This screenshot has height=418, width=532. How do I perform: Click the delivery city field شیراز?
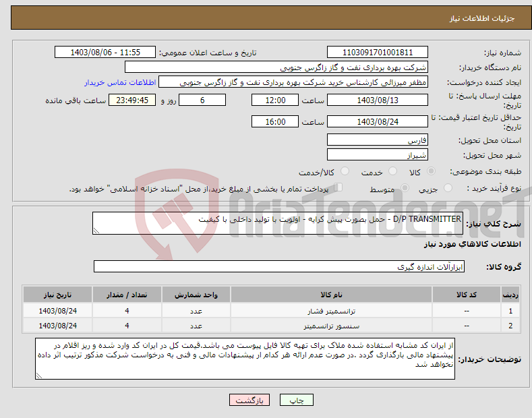tap(378, 154)
